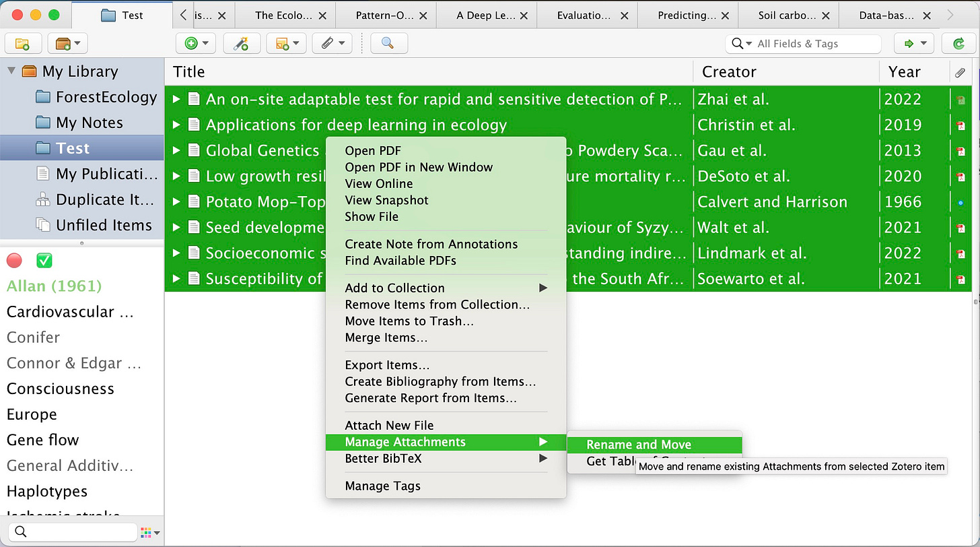Choose Open PDF in New Window
The image size is (980, 547).
click(x=419, y=167)
